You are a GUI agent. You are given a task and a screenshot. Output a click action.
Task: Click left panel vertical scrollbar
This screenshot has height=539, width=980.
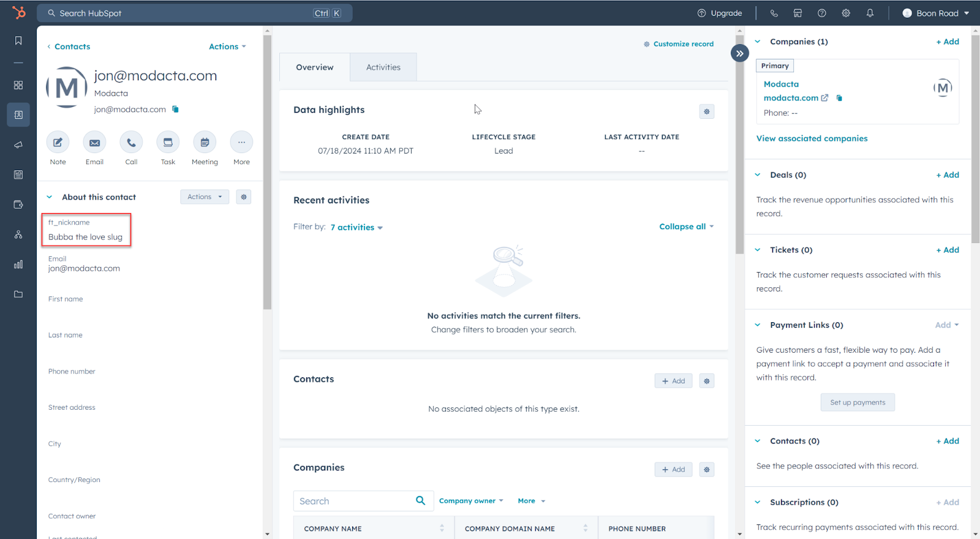click(x=267, y=171)
